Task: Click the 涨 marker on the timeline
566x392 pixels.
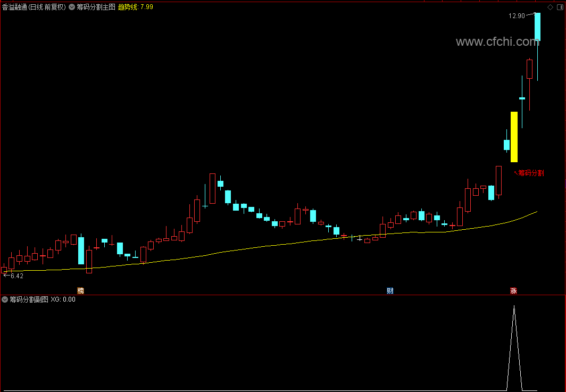Action: pos(513,290)
